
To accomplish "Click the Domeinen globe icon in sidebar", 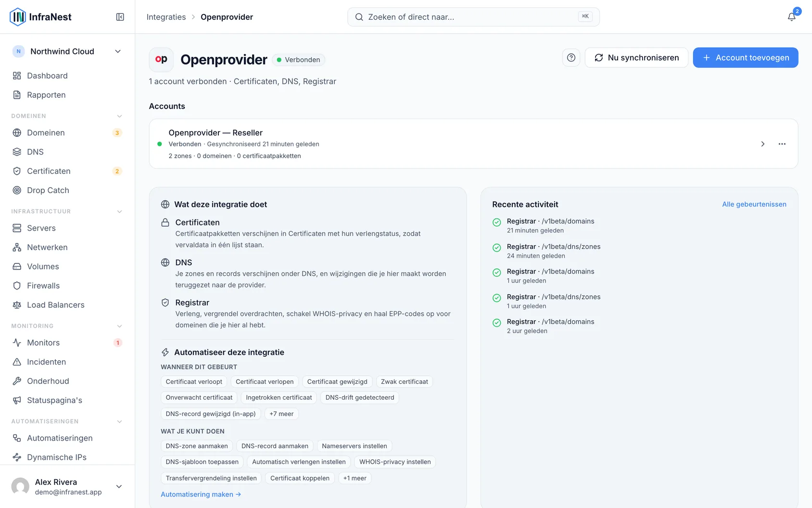I will tap(17, 132).
